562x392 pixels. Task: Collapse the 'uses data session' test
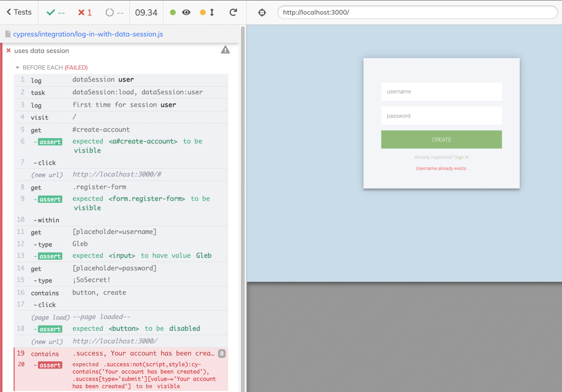[x=42, y=51]
